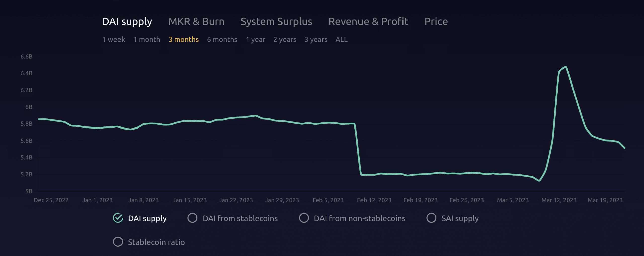The width and height of the screenshot is (644, 256).
Task: Click the DAI supply legend label
Action: coord(147,218)
